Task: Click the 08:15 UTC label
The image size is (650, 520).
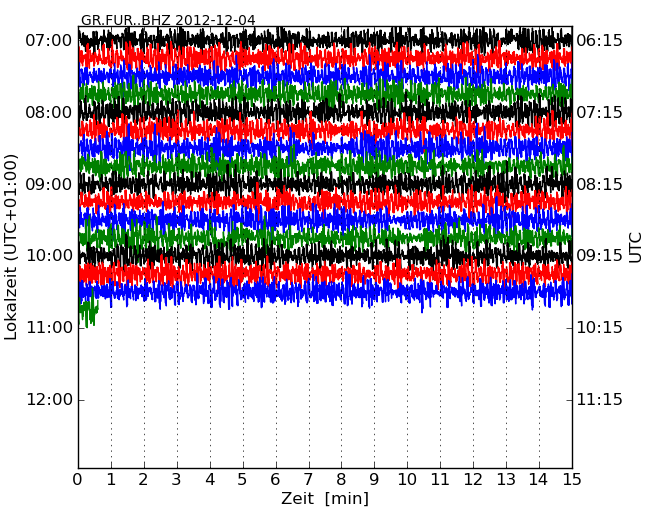Action: (599, 184)
